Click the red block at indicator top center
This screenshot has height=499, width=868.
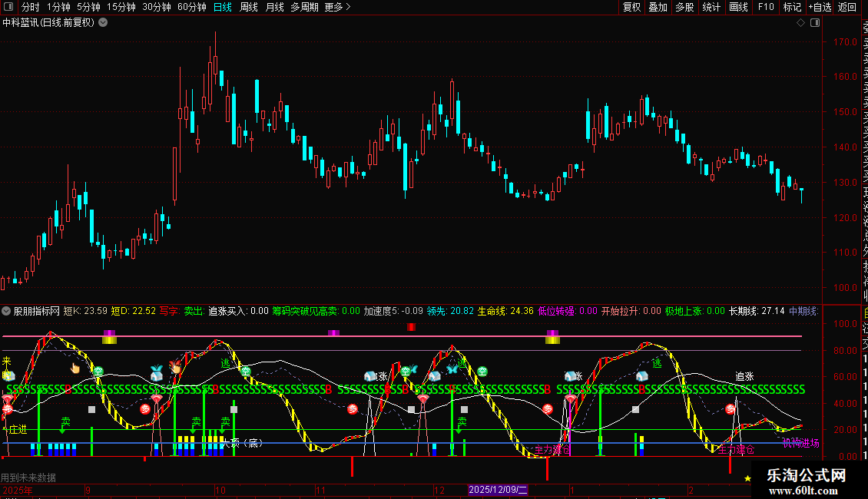411,327
